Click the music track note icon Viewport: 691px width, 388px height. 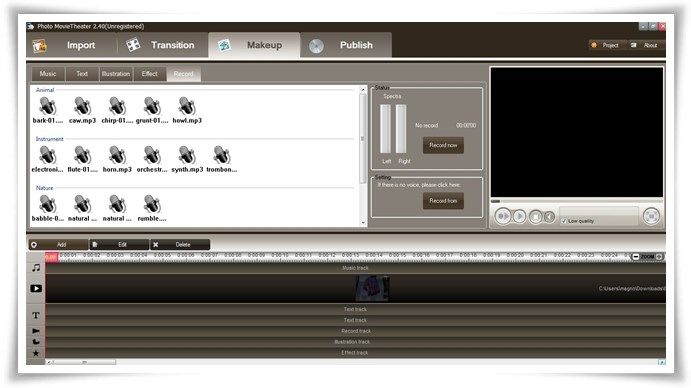coord(36,268)
